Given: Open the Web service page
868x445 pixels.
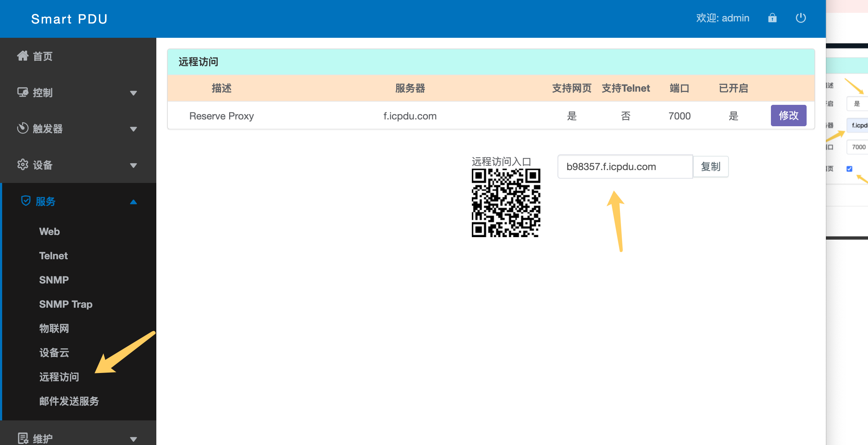Looking at the screenshot, I should coord(49,231).
